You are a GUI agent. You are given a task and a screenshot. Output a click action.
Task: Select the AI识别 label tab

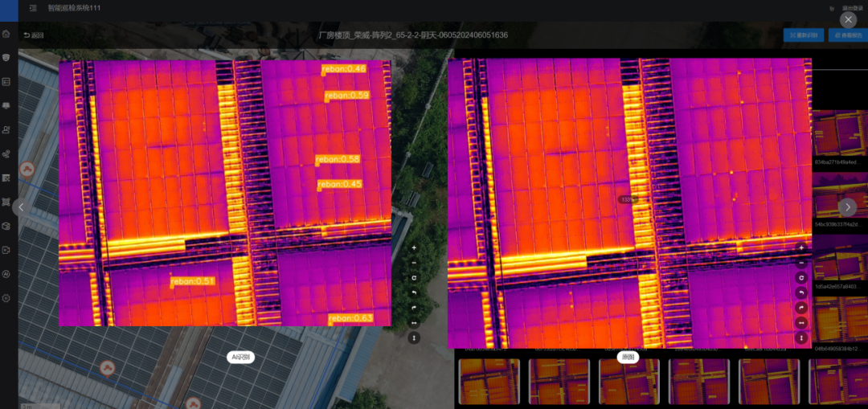(x=240, y=358)
